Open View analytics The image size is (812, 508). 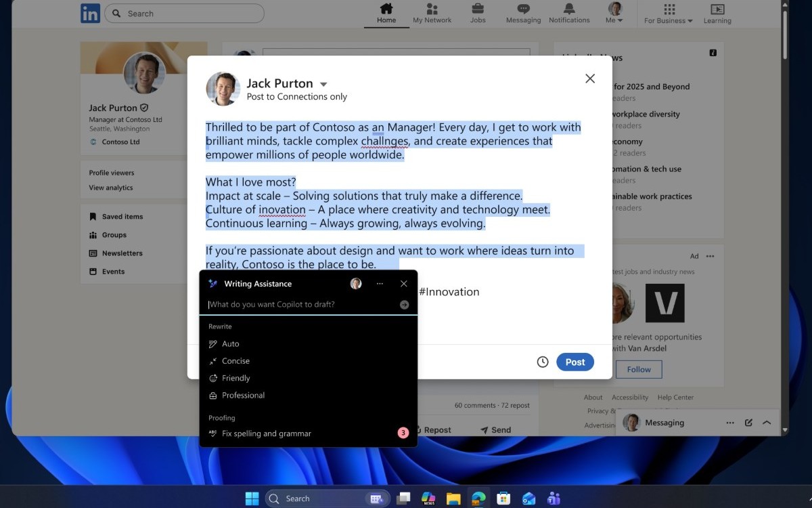click(112, 187)
